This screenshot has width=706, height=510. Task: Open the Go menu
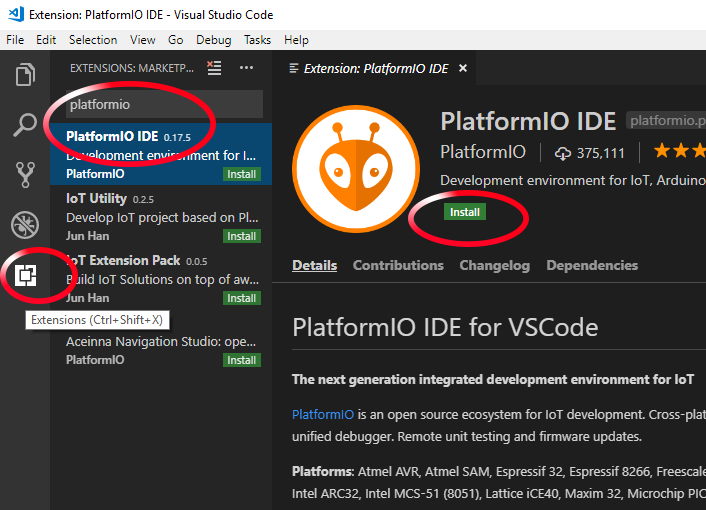[175, 40]
